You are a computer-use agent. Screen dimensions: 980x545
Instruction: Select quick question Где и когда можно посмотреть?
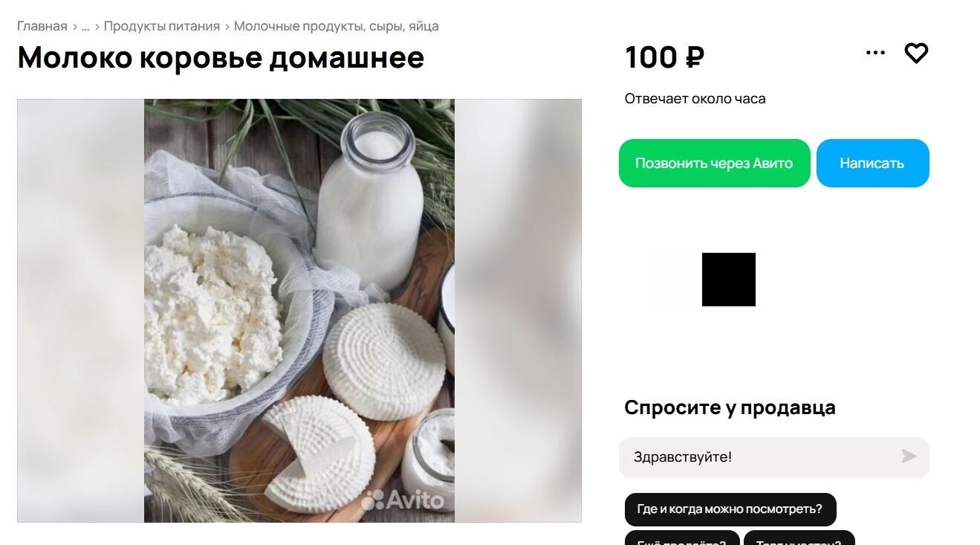730,509
